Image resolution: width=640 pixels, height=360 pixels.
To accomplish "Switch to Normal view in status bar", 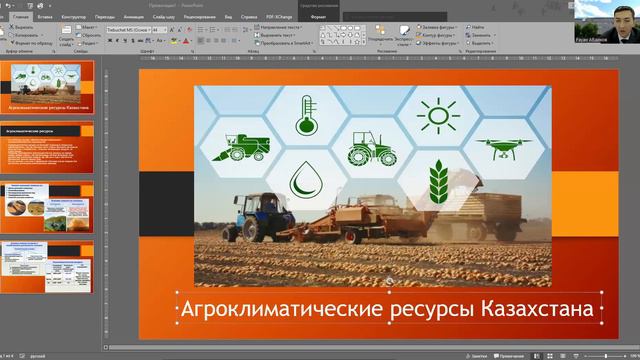I will click(537, 356).
